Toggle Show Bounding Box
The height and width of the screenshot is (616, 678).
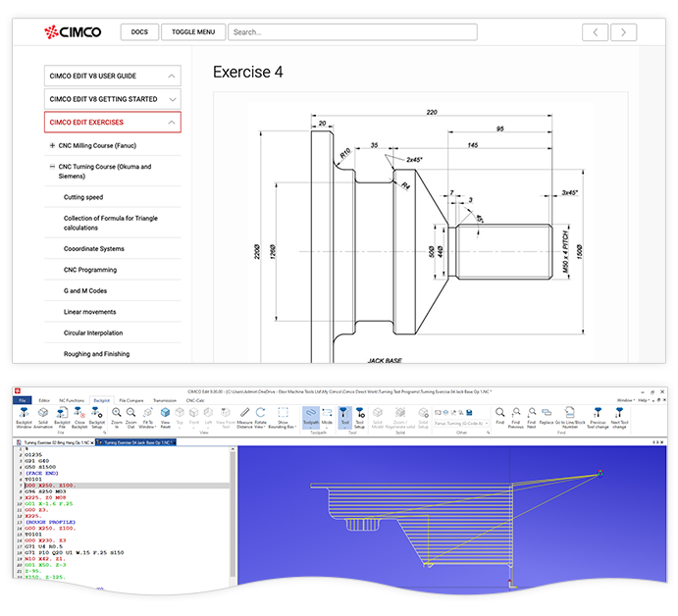coord(283,417)
